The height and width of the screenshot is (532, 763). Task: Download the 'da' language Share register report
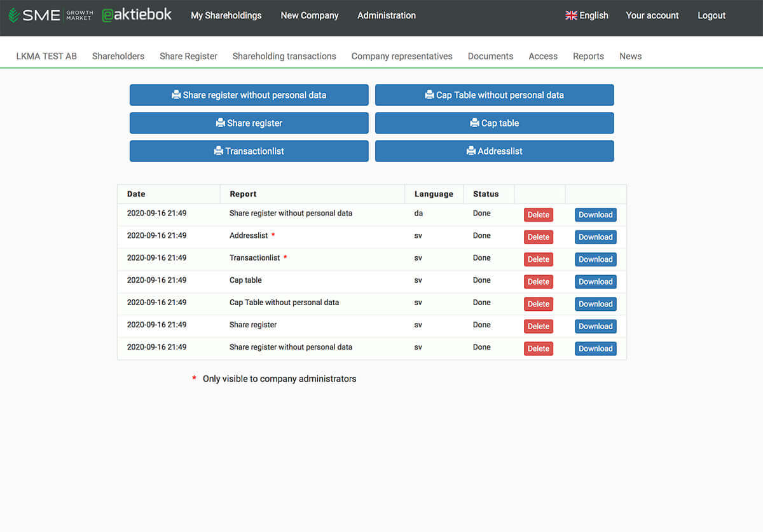tap(596, 215)
